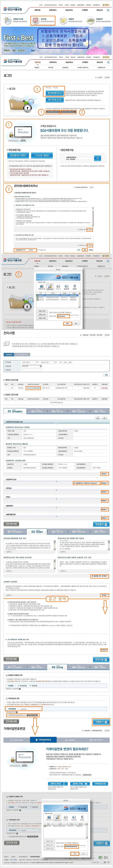Image resolution: width=113 pixels, height=868 pixels.
Task: Open 보험가입 menu in home page header
Action: pyautogui.click(x=37, y=10)
